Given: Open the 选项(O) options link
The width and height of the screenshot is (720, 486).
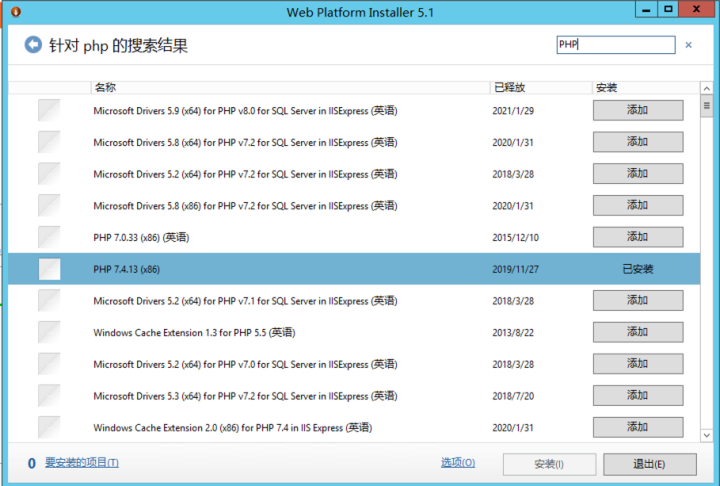Looking at the screenshot, I should 458,463.
